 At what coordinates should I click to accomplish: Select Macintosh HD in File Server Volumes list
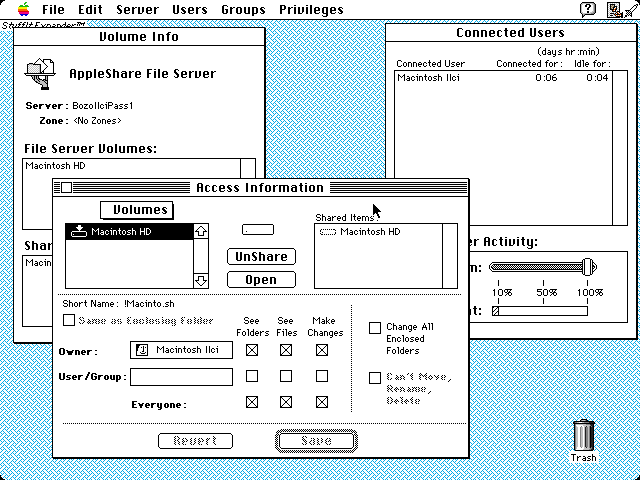[131, 166]
